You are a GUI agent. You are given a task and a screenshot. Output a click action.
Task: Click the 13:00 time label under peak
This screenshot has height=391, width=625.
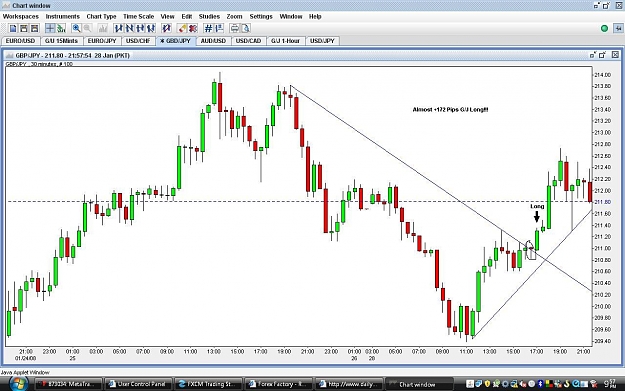(214, 352)
